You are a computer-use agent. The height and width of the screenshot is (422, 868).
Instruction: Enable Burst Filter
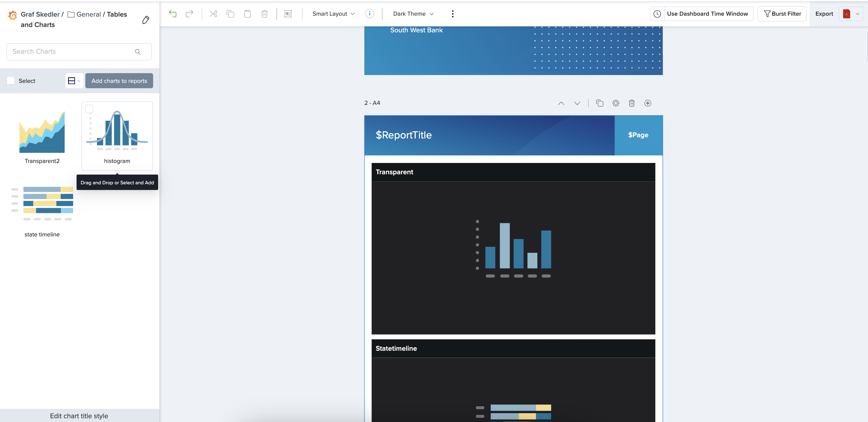point(782,14)
